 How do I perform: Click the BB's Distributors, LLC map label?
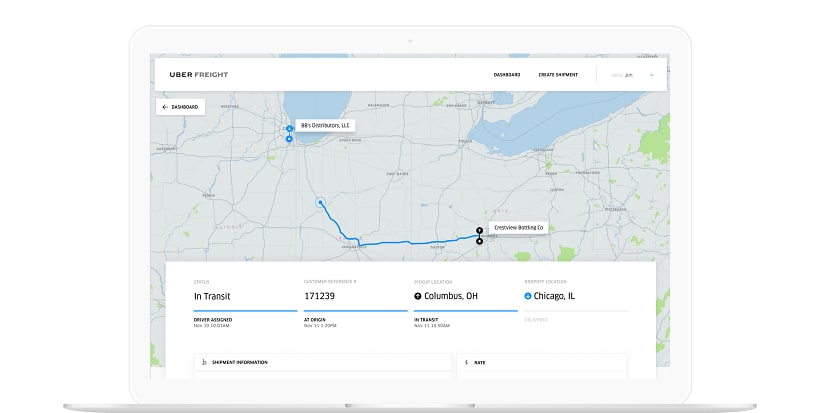point(325,126)
